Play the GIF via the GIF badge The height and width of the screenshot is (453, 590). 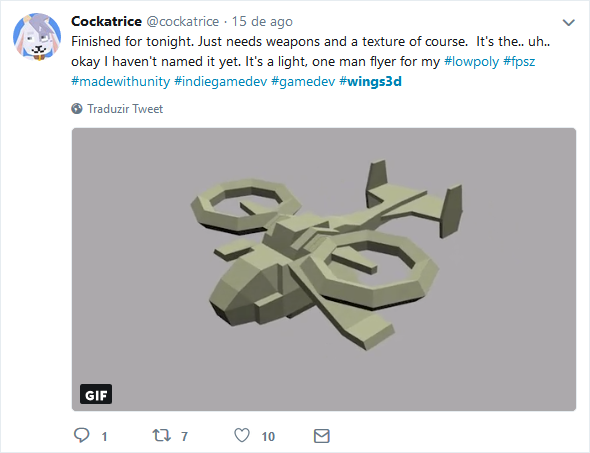point(96,394)
